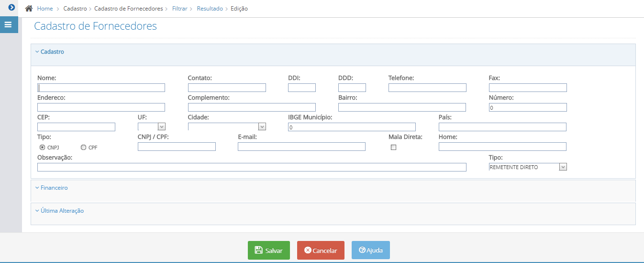Click the Número input field
The width and height of the screenshot is (644, 263).
coord(528,107)
